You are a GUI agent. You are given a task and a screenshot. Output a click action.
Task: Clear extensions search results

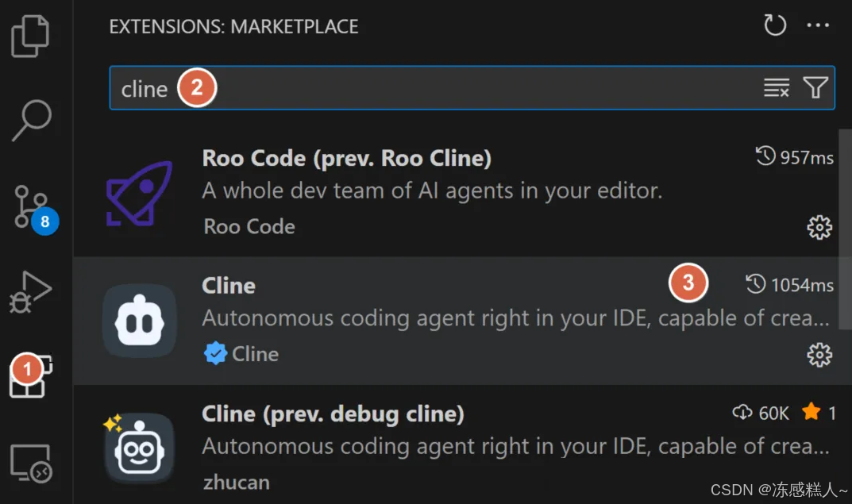777,87
